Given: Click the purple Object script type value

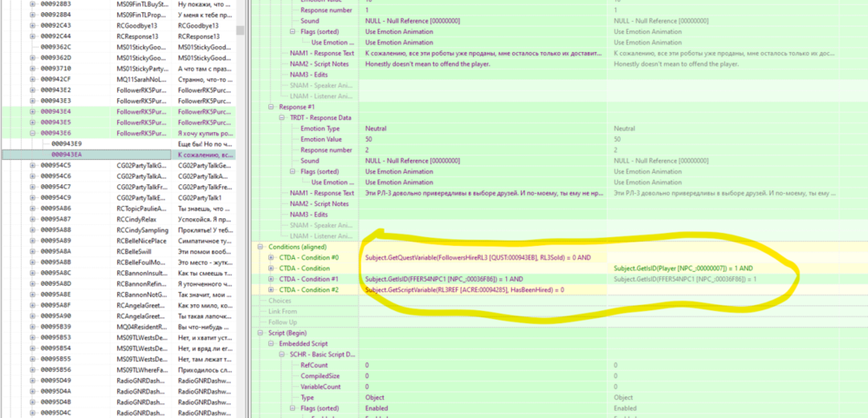Looking at the screenshot, I should tap(374, 397).
